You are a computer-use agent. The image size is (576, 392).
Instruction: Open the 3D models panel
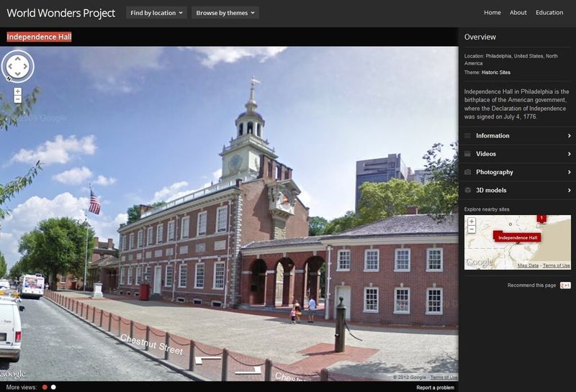(517, 190)
